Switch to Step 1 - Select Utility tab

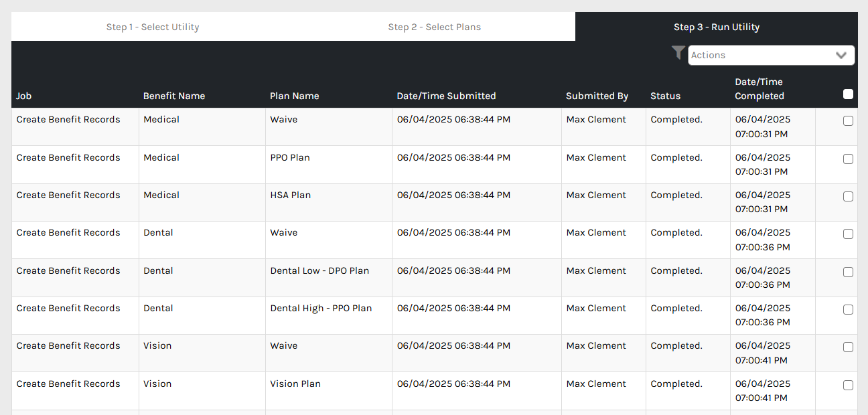click(x=153, y=27)
